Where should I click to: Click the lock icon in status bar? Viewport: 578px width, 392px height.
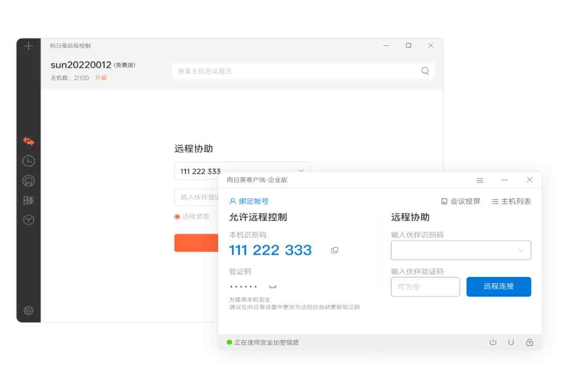pyautogui.click(x=529, y=342)
